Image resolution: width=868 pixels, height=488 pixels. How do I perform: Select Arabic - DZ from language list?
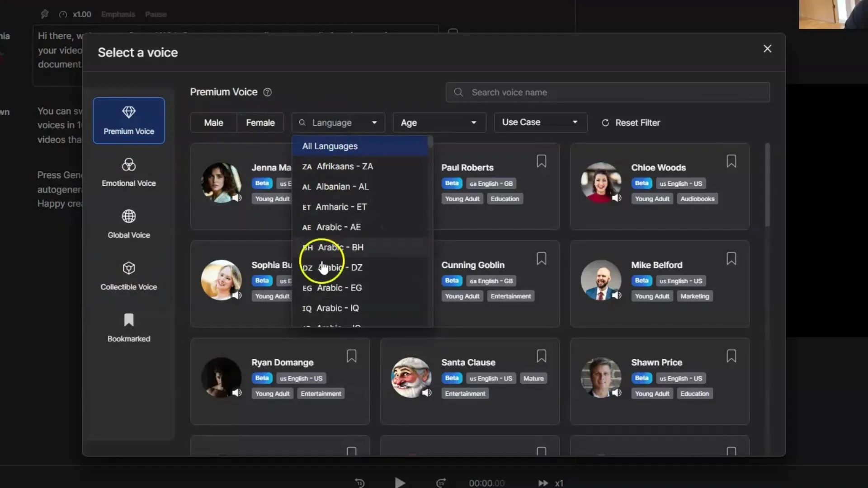[x=339, y=267]
